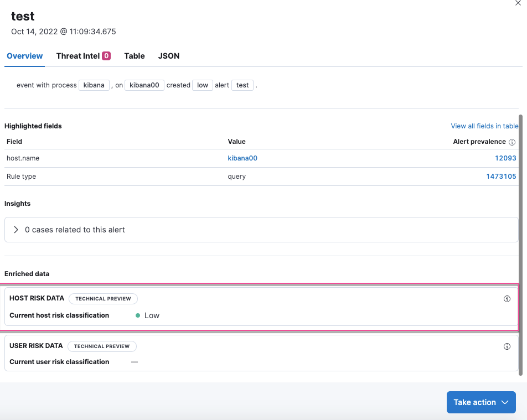This screenshot has width=527, height=420.
Task: Open the kibana00 host name value link
Action: tap(242, 158)
